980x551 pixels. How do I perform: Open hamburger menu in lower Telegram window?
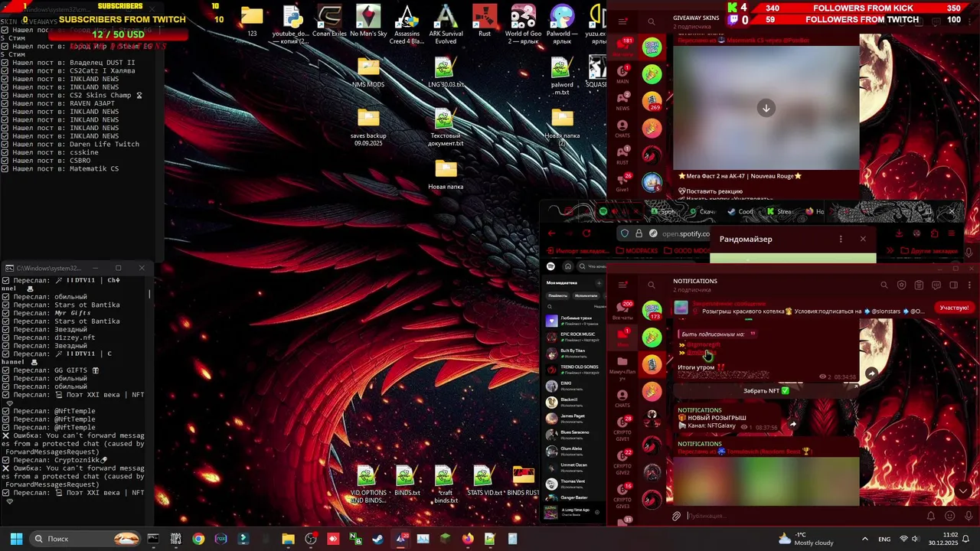[x=622, y=285]
